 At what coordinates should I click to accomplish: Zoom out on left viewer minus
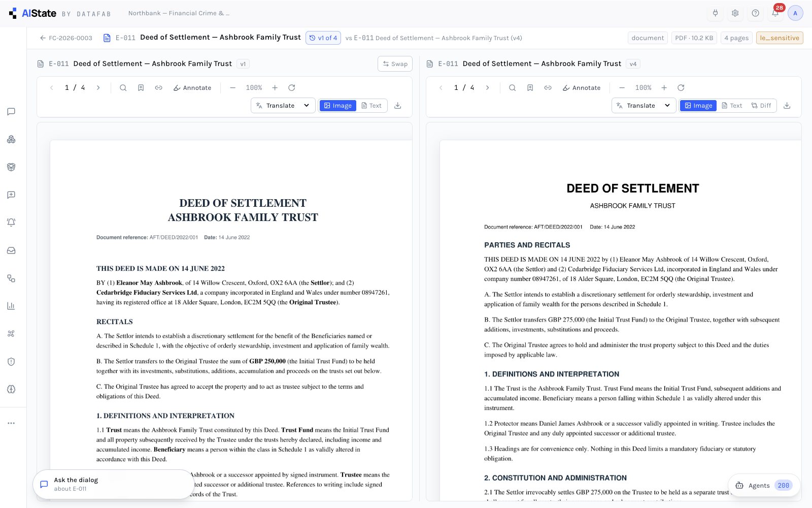coord(233,88)
